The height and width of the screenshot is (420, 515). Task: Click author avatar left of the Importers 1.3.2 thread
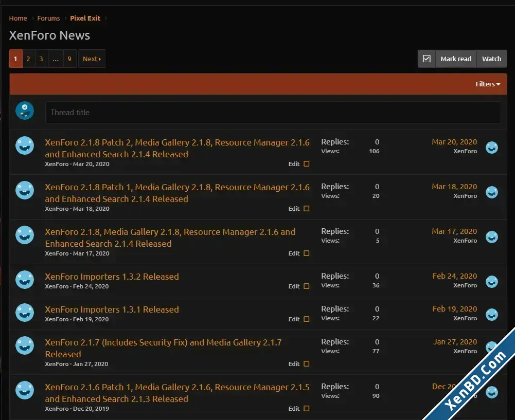25,280
